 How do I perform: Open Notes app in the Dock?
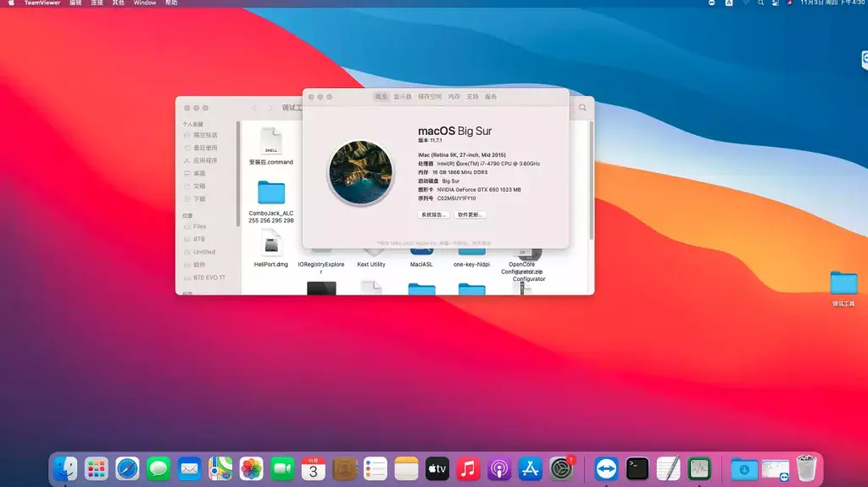point(406,468)
